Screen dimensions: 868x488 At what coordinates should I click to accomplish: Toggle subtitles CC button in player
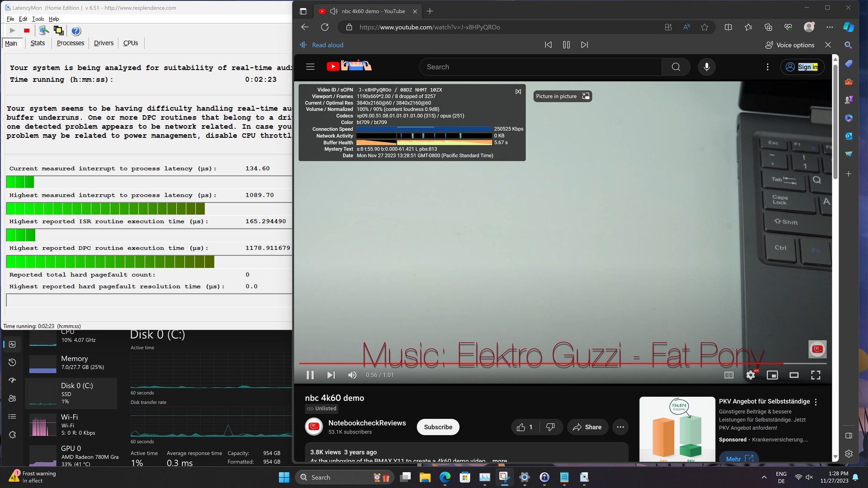[x=729, y=375]
